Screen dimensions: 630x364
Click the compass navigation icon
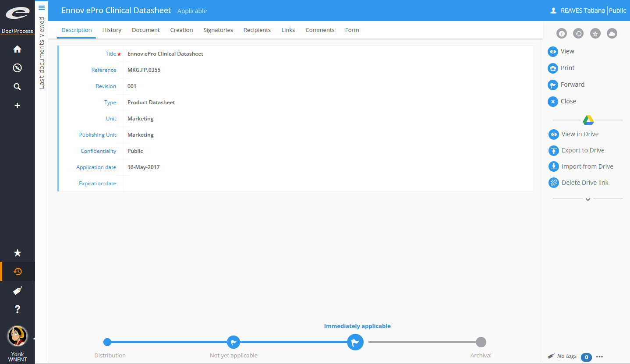click(17, 68)
